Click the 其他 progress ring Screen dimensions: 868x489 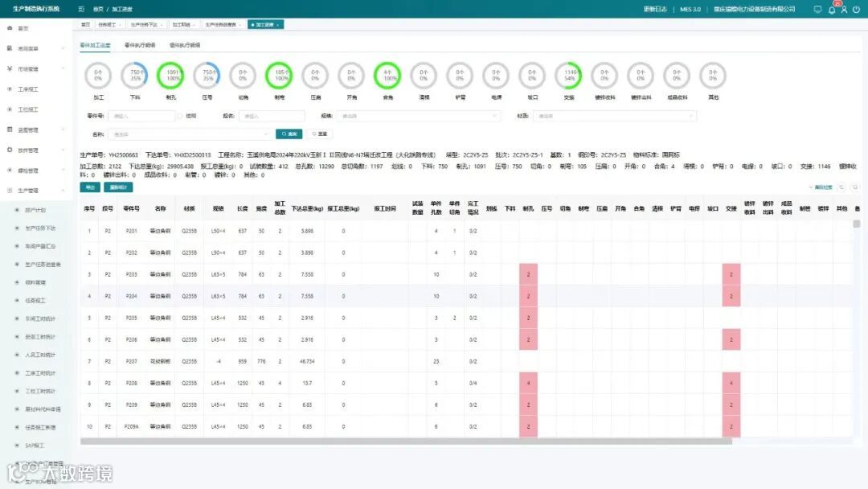[x=713, y=76]
